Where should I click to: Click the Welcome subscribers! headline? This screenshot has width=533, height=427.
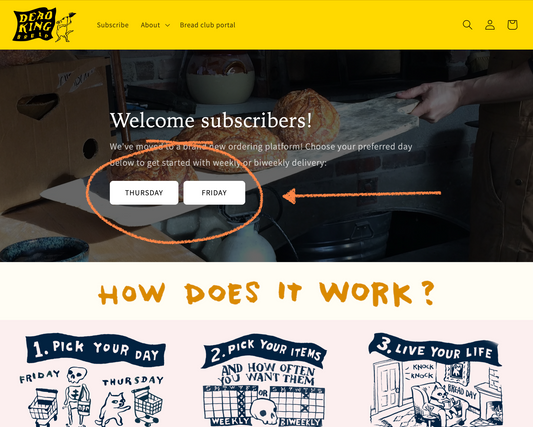211,120
